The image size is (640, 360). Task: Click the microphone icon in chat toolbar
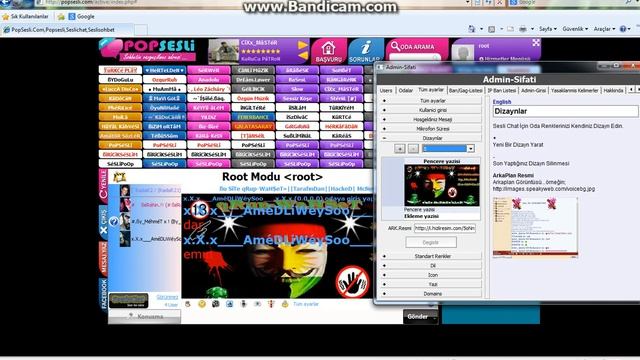[243, 304]
